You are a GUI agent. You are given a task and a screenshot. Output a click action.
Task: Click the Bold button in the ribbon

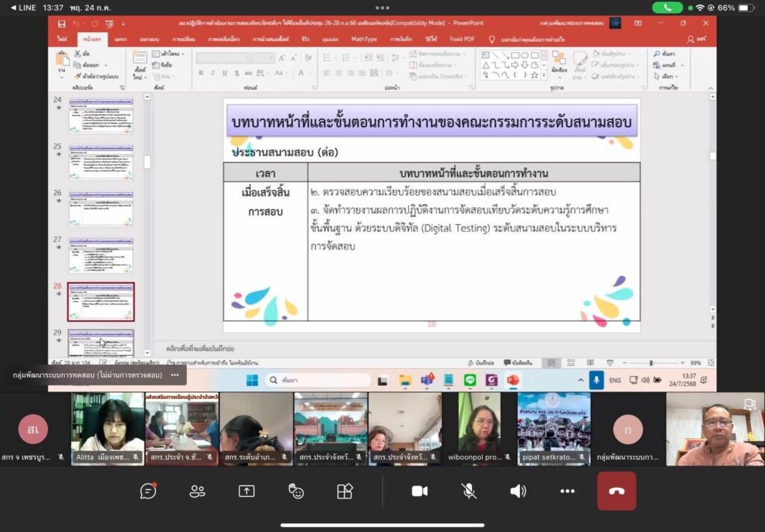[202, 73]
